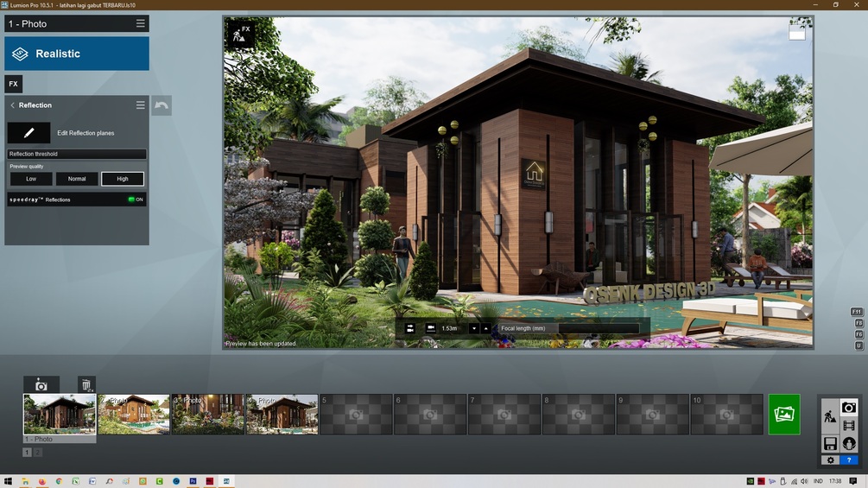This screenshot has width=868, height=488.
Task: Raise camera height with the up arrow
Action: pos(486,328)
